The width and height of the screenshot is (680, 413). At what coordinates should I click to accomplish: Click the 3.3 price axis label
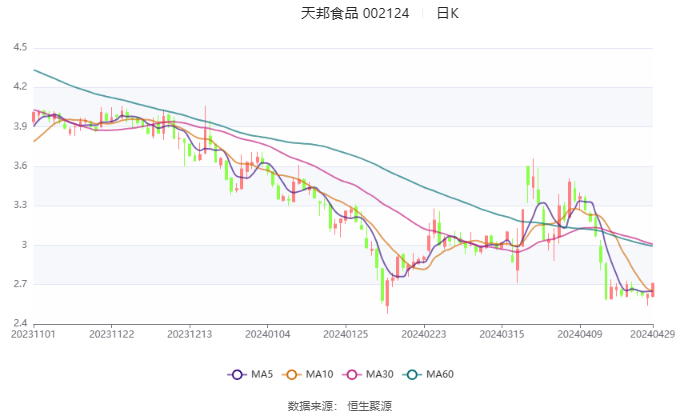click(20, 205)
